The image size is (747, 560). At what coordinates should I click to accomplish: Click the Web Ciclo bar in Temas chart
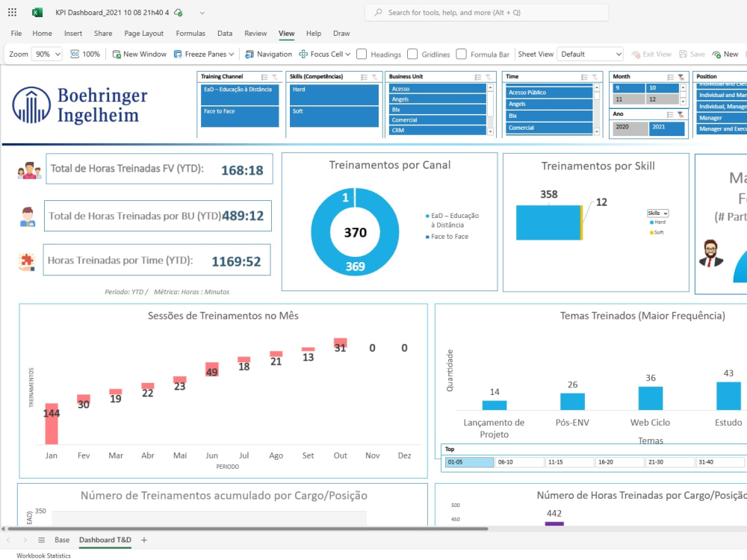[x=651, y=398]
